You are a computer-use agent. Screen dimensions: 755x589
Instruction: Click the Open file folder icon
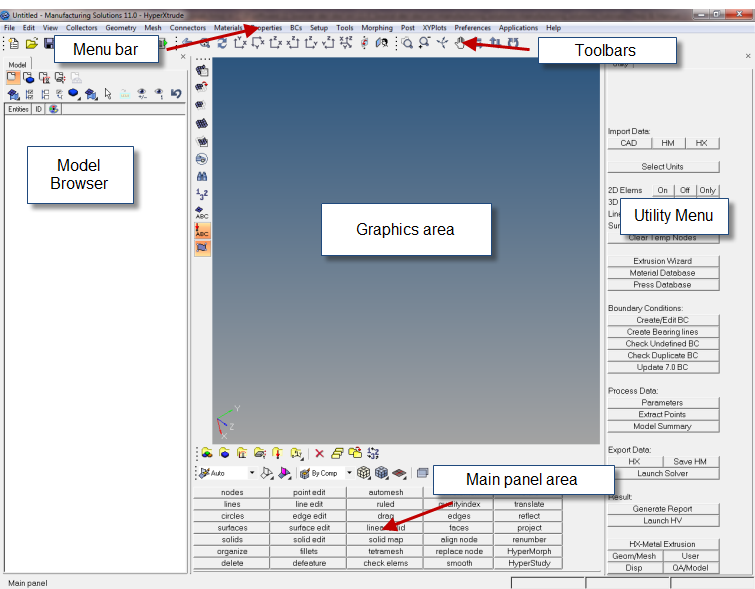click(x=31, y=44)
